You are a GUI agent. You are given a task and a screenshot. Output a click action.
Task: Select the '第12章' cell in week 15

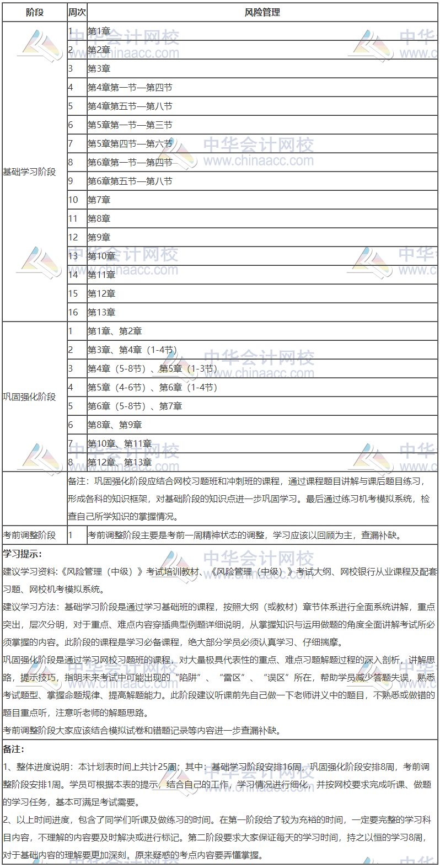pos(262,294)
